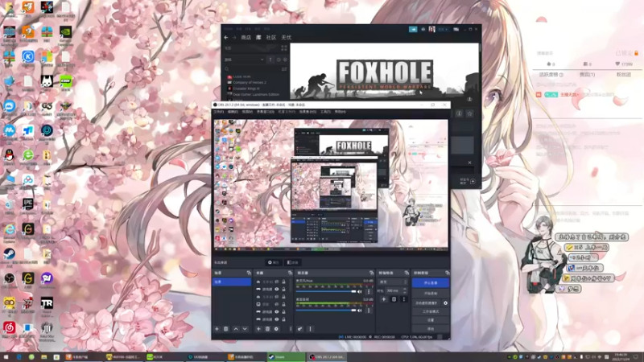Image resolution: width=644 pixels, height=362 pixels.
Task: Select Company of Heroes 2 in Steam library
Action: [x=250, y=83]
